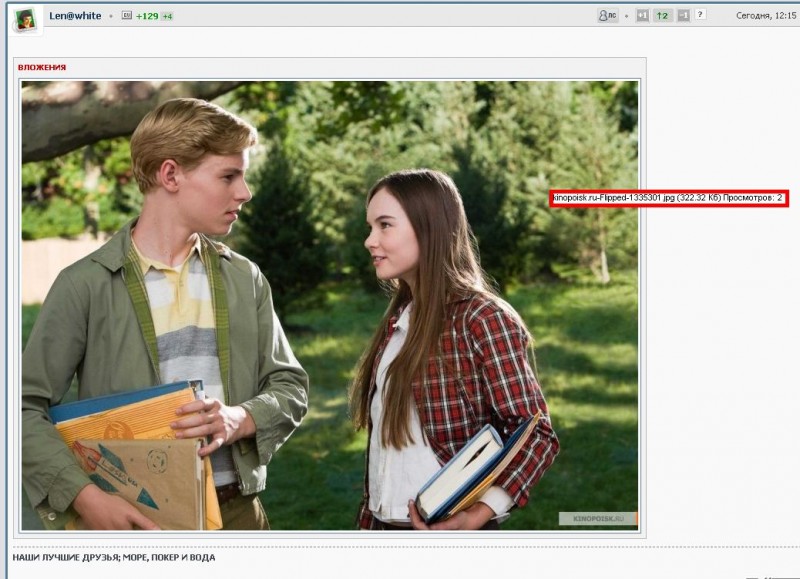Click the ВЛОЖЕНИЯ attachments header

tap(42, 67)
